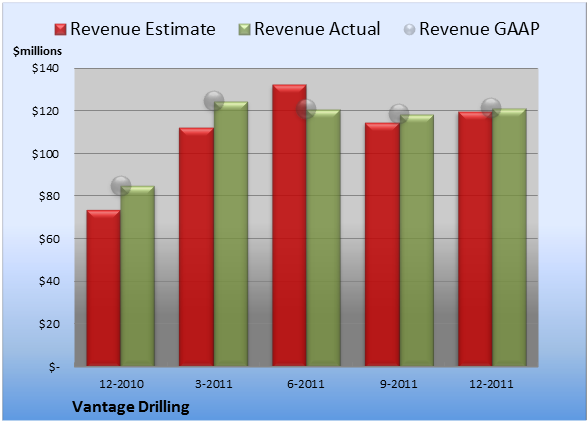Select the green actual bar for 9-2011

pyautogui.click(x=417, y=240)
